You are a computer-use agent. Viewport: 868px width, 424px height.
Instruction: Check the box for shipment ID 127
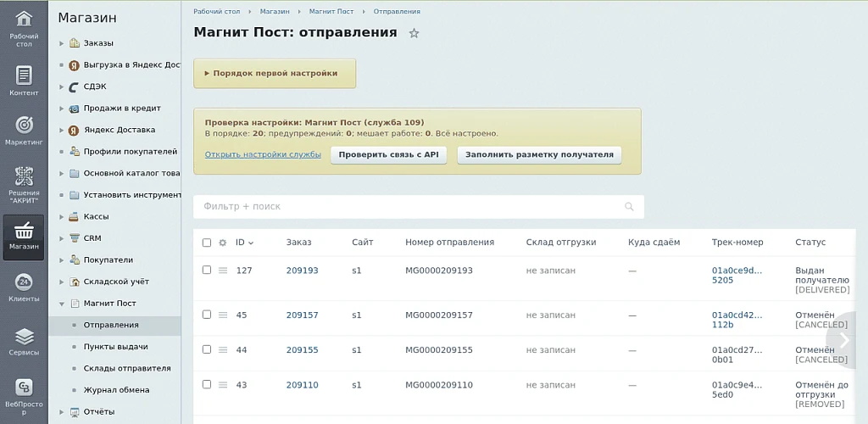coord(207,271)
